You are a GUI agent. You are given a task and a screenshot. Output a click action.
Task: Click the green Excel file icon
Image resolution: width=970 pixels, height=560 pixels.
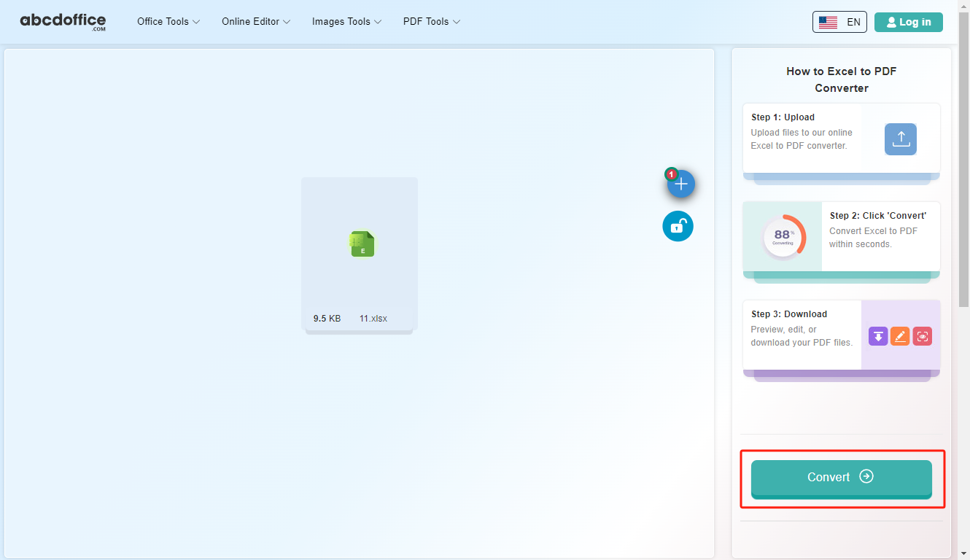[362, 244]
